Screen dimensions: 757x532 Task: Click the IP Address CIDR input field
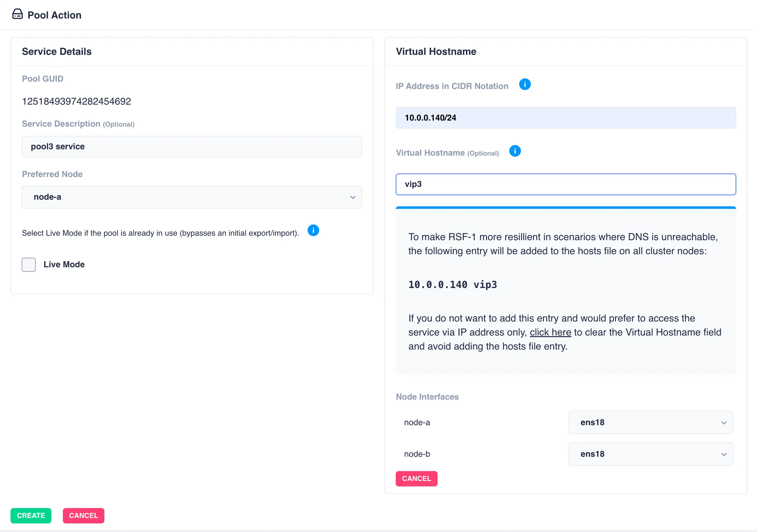(566, 118)
